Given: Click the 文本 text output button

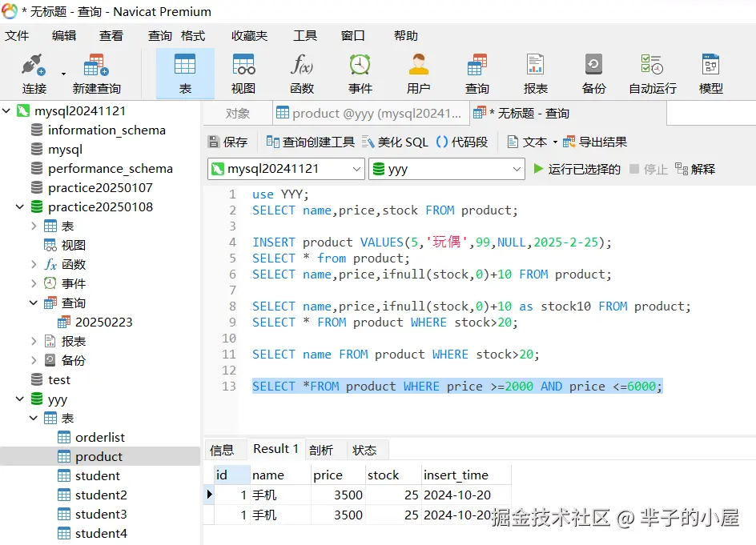Looking at the screenshot, I should tap(528, 142).
